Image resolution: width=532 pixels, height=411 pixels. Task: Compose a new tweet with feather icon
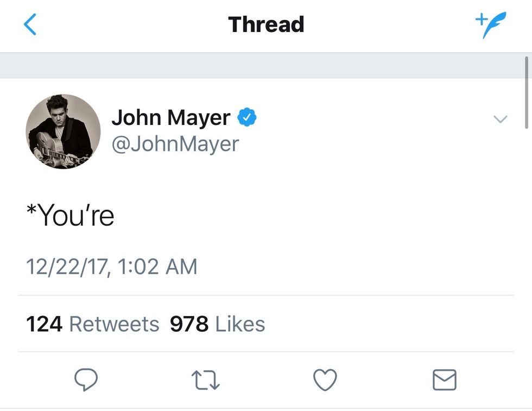point(490,25)
